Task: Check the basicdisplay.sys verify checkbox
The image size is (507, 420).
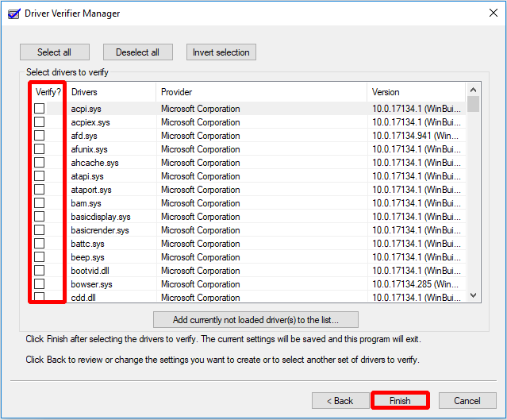Action: [x=40, y=217]
